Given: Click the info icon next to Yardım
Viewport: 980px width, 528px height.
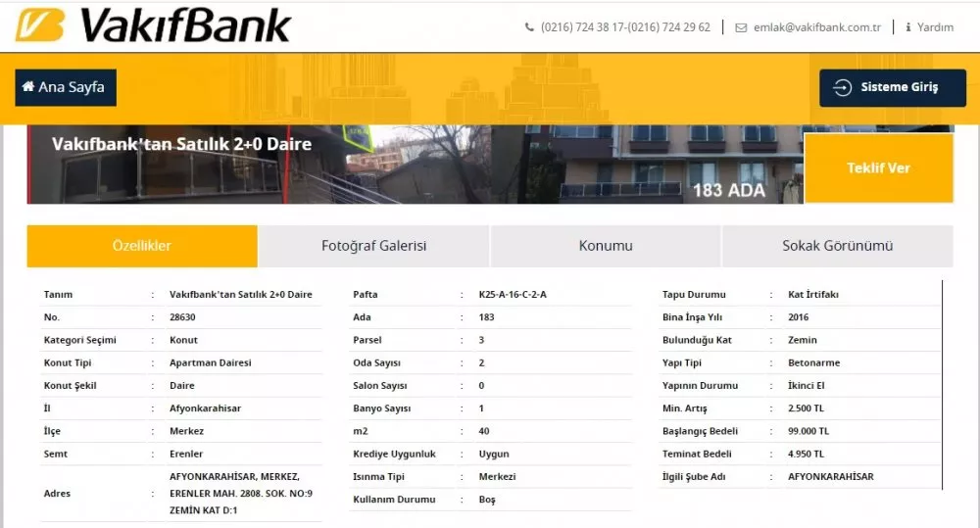Looking at the screenshot, I should pos(907,27).
